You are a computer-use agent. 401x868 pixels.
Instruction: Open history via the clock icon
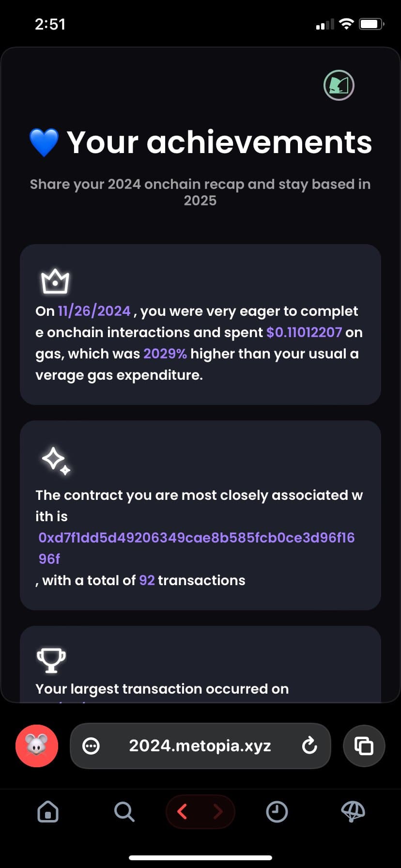pos(277,812)
